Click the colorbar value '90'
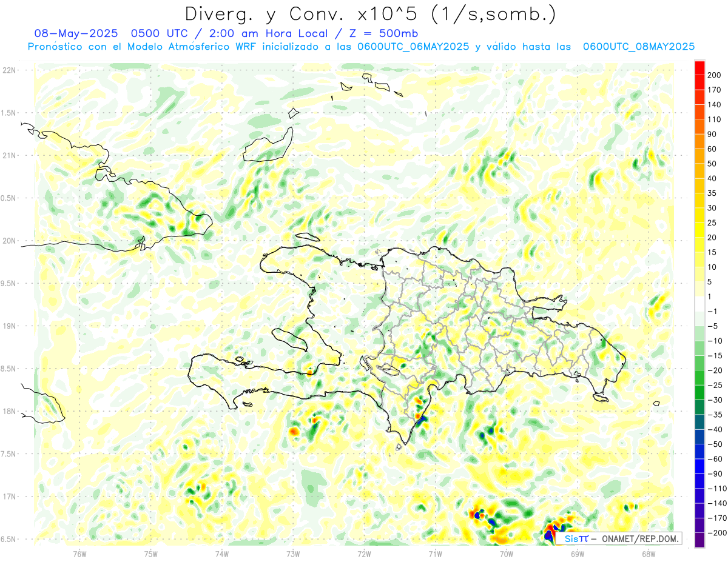This screenshot has height=562, width=728. [x=712, y=134]
